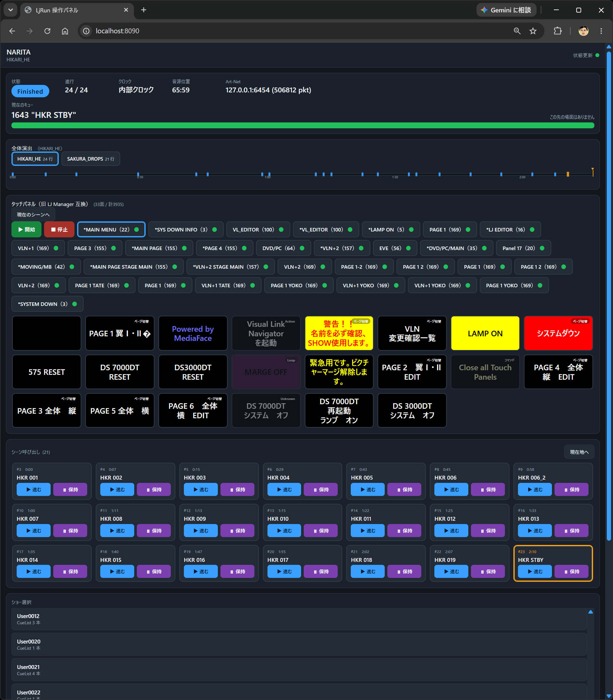Hold HKR STBY with its 保持 button
The width and height of the screenshot is (613, 700).
[x=571, y=571]
